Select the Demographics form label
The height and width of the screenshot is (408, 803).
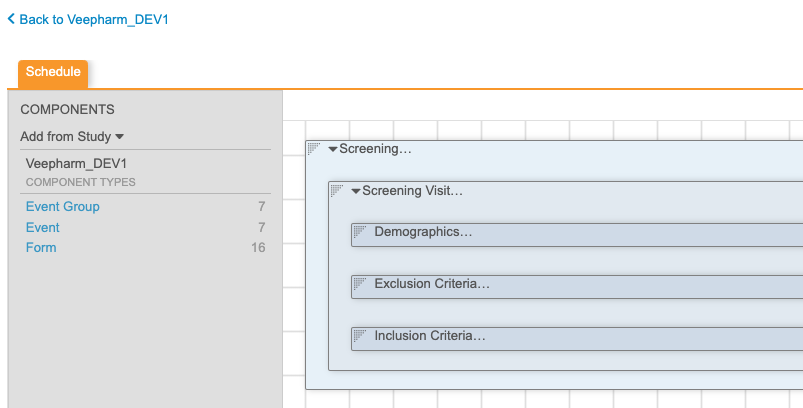(x=423, y=232)
